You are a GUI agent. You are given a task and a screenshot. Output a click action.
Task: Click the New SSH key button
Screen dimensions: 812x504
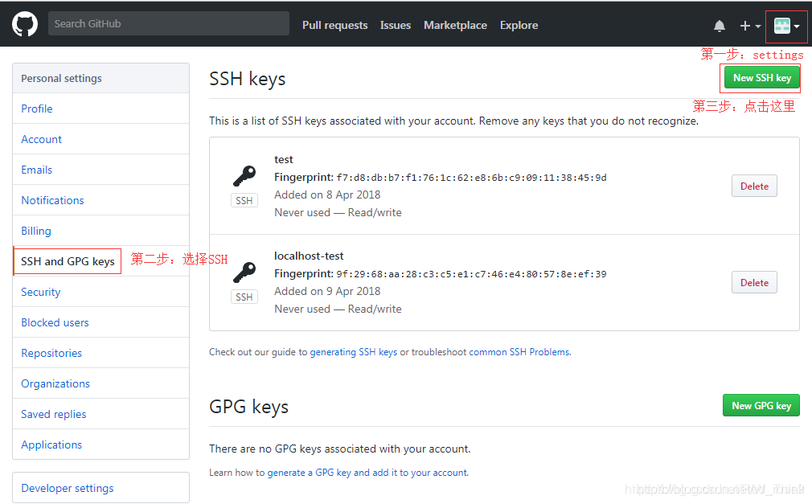coord(762,78)
